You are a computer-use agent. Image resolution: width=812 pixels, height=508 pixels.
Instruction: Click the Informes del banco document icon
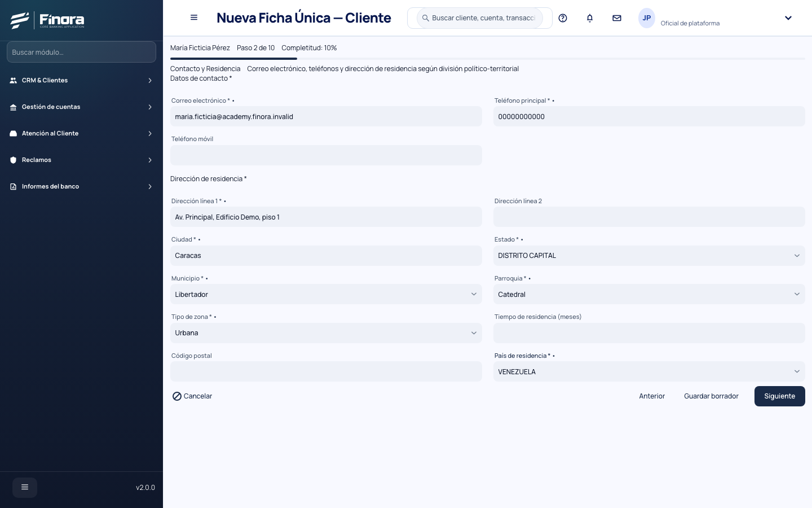(14, 187)
